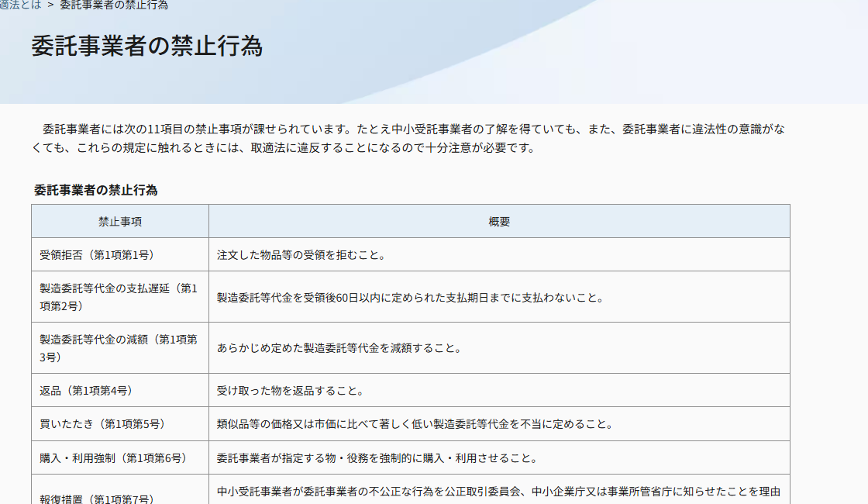Screen dimensions: 868x504
Task: Click the intro paragraph starting 委託事業者には次の11項目
Action: point(408,139)
